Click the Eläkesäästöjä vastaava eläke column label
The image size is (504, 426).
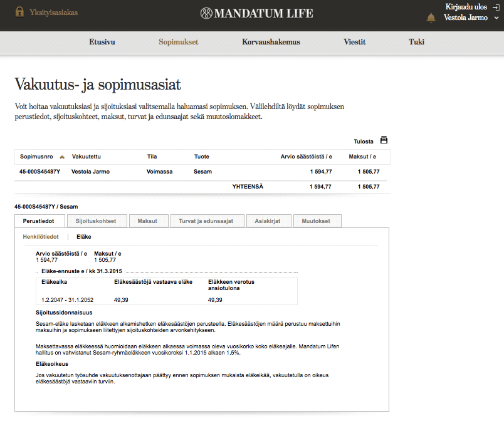pyautogui.click(x=153, y=282)
